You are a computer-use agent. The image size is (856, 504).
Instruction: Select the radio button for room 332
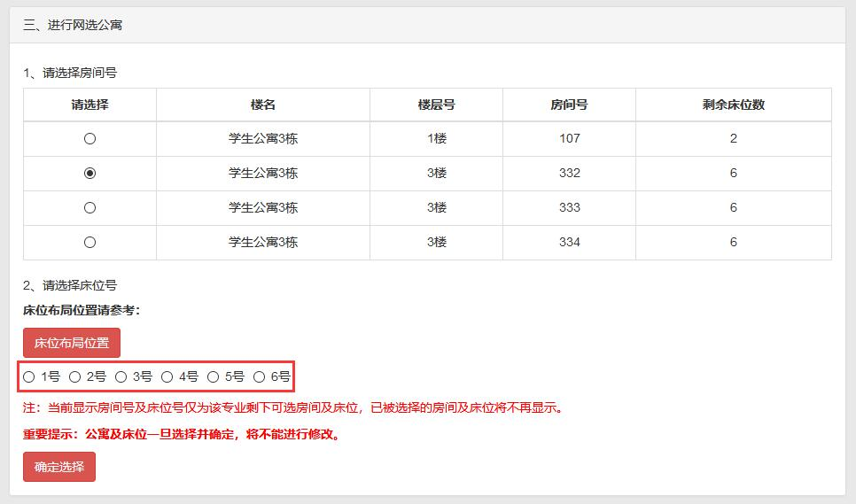point(89,174)
